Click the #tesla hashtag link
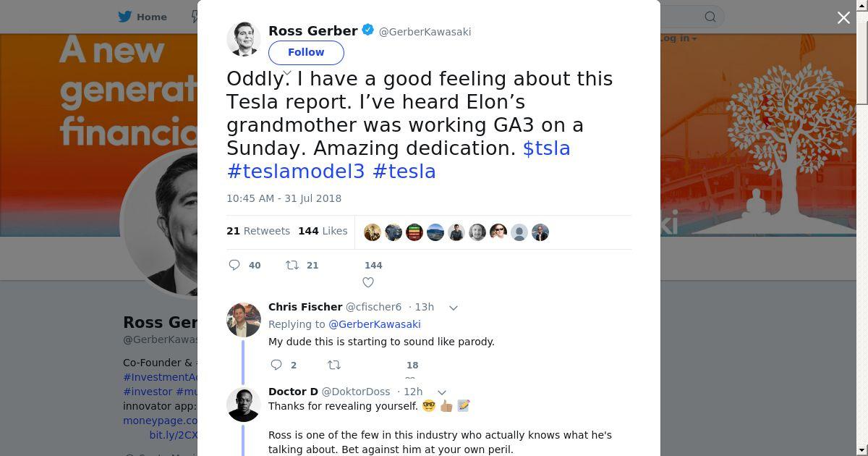Image resolution: width=868 pixels, height=456 pixels. (404, 171)
